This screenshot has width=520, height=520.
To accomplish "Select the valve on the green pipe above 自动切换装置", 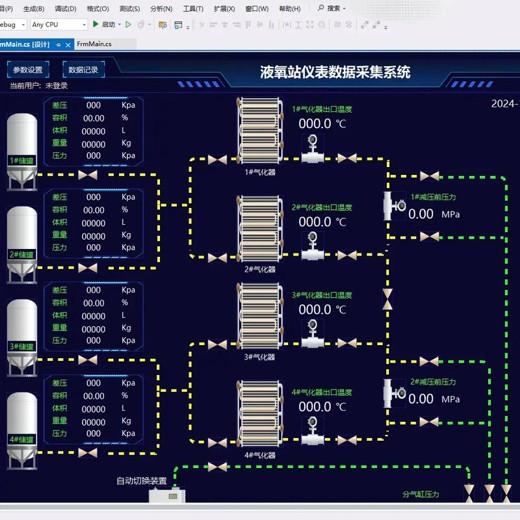I will (217, 467).
